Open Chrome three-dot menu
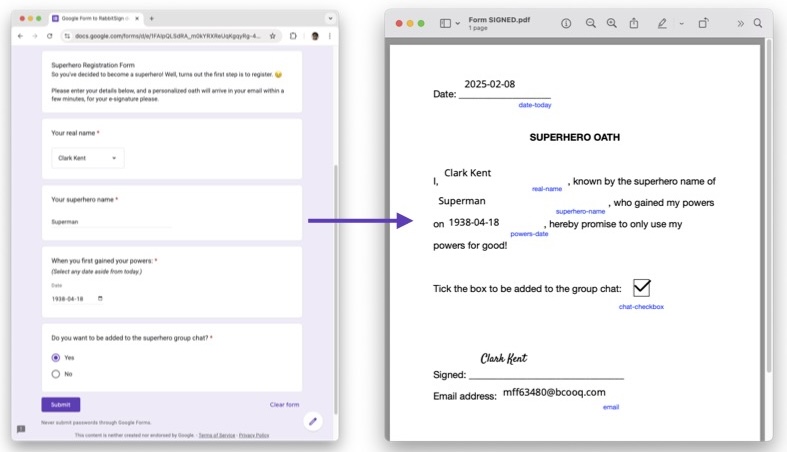The image size is (787, 452). (330, 36)
